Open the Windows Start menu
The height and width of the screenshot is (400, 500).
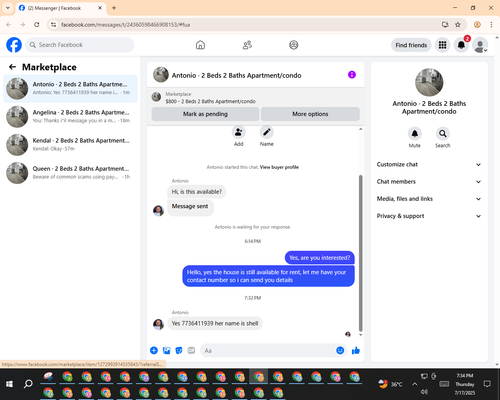pyautogui.click(x=9, y=384)
